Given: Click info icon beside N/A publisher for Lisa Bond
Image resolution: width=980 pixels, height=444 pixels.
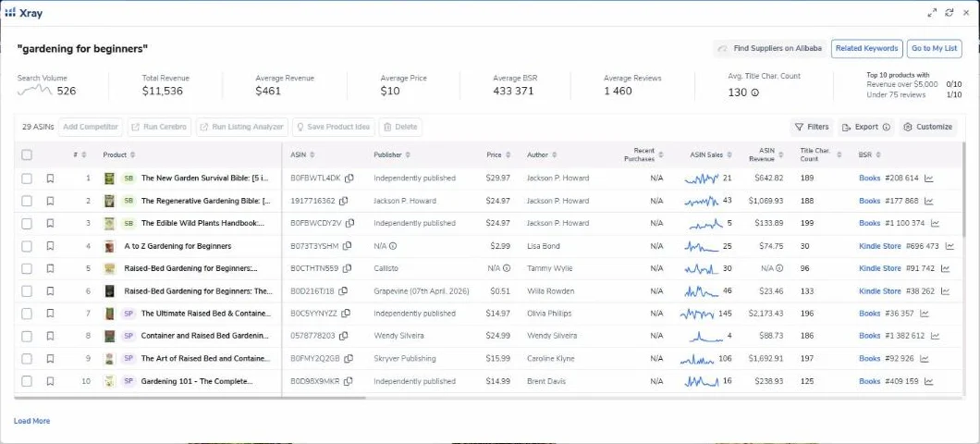Looking at the screenshot, I should click(393, 246).
